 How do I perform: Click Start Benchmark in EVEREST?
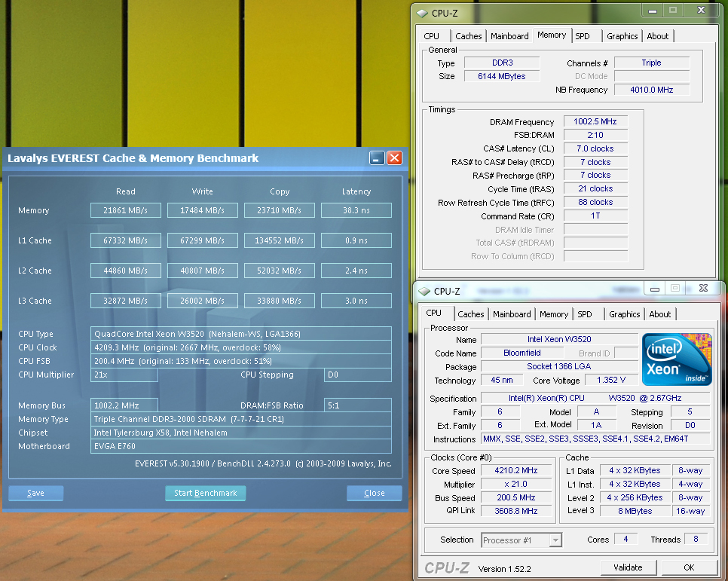[x=205, y=494]
